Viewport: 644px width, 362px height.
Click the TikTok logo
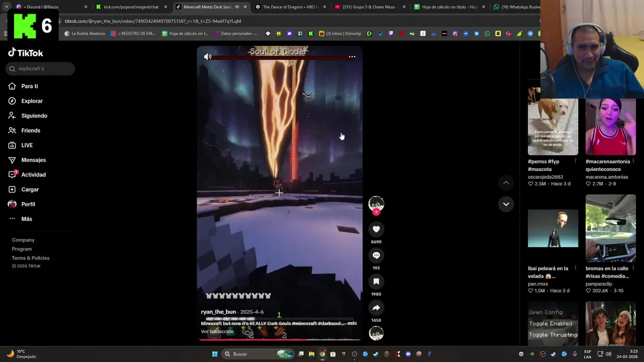point(26,53)
